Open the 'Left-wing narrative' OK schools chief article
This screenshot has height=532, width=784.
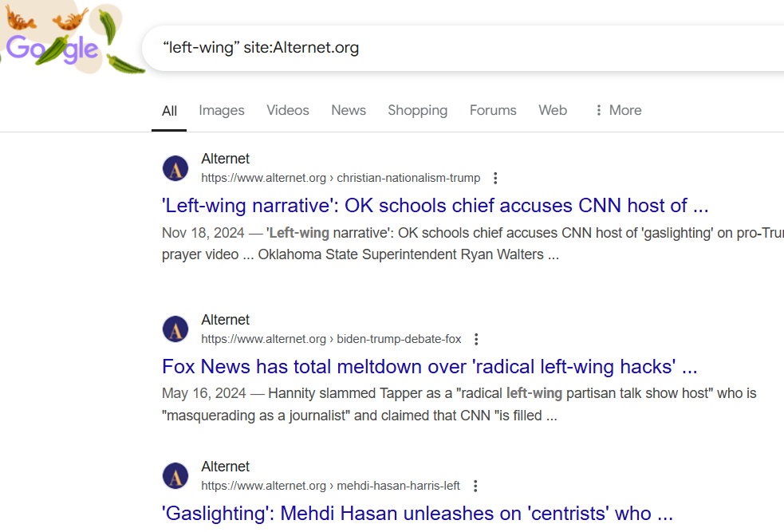[x=435, y=206]
